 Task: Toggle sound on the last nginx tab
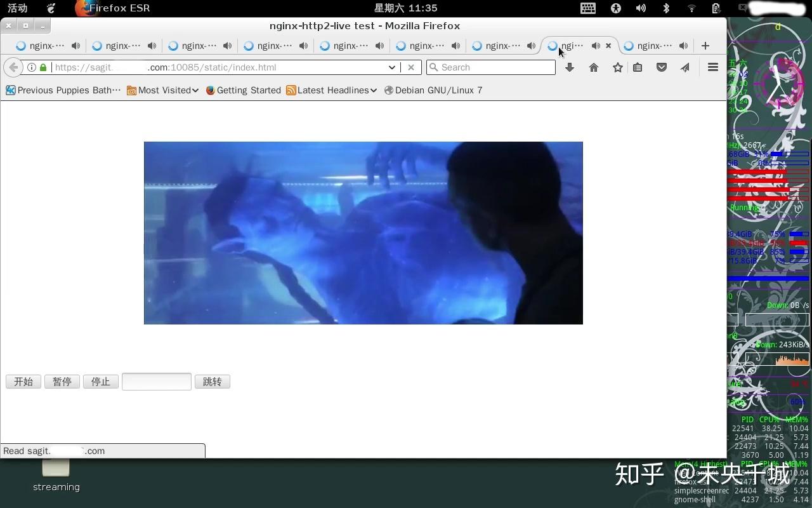(683, 45)
